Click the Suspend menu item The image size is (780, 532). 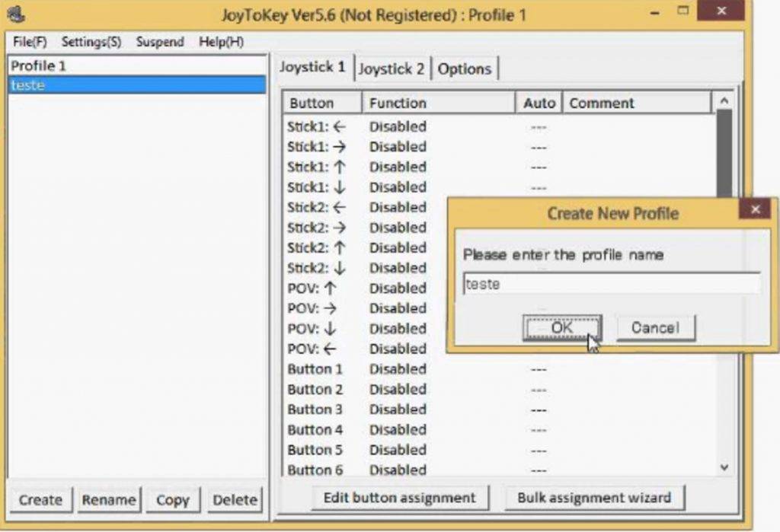(159, 42)
